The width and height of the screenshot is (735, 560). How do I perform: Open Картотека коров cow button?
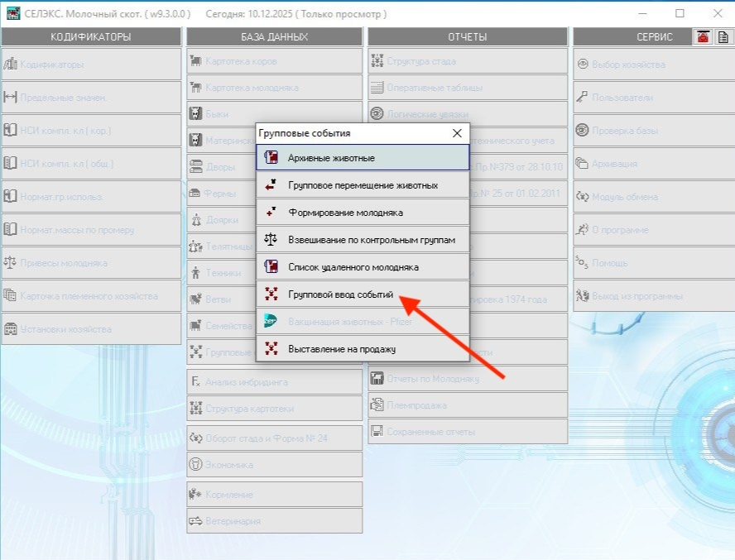click(274, 61)
